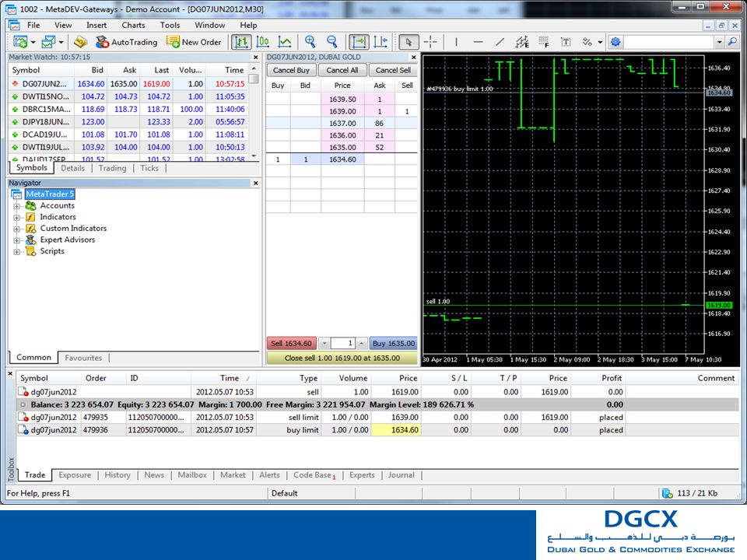This screenshot has height=560, width=747.
Task: Expand the Accounts tree node
Action: coord(16,206)
